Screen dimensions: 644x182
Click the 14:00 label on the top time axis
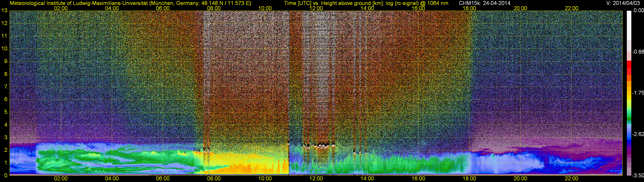coord(367,8)
